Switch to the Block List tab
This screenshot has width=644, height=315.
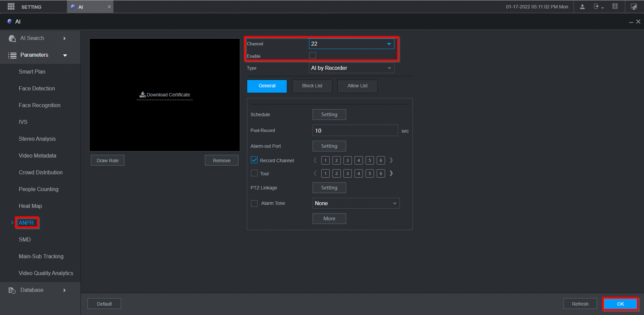tap(312, 86)
